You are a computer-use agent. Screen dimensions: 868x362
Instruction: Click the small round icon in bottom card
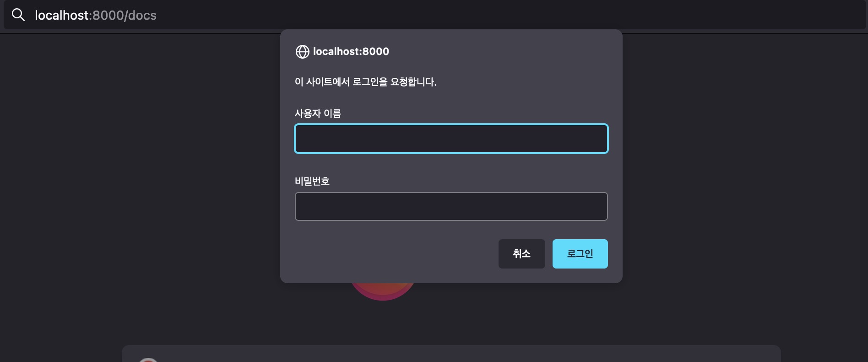click(x=148, y=360)
